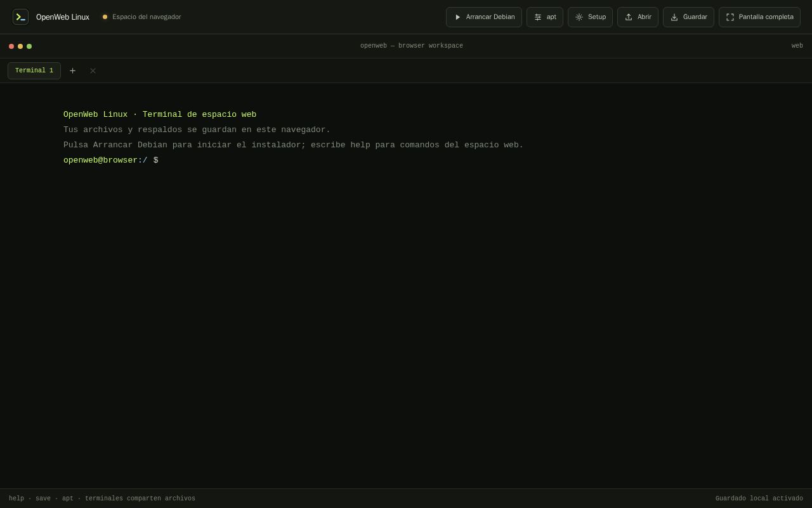Click the web label in title bar

(x=797, y=46)
